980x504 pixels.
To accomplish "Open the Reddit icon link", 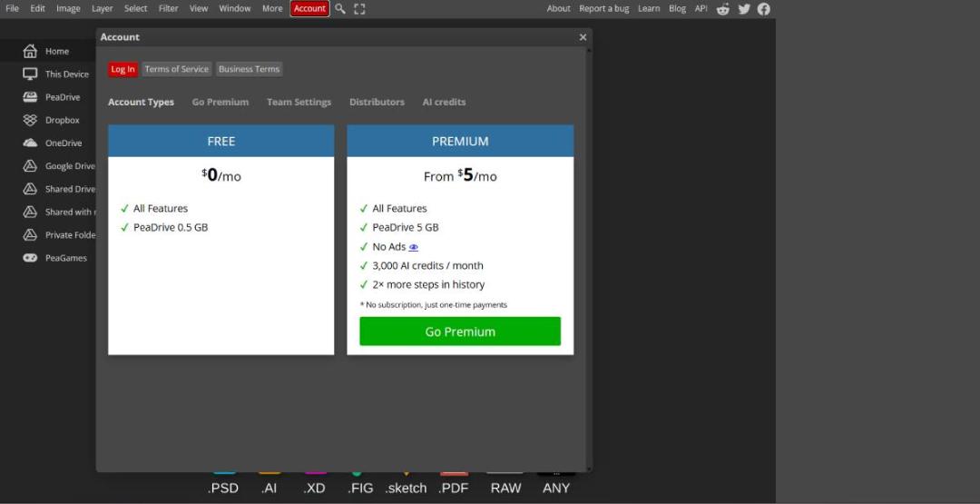I will [723, 9].
